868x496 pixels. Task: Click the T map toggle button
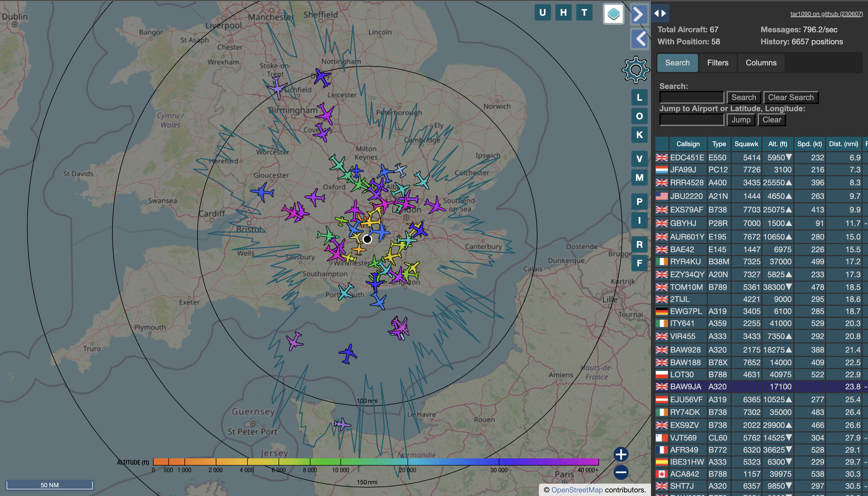click(584, 13)
